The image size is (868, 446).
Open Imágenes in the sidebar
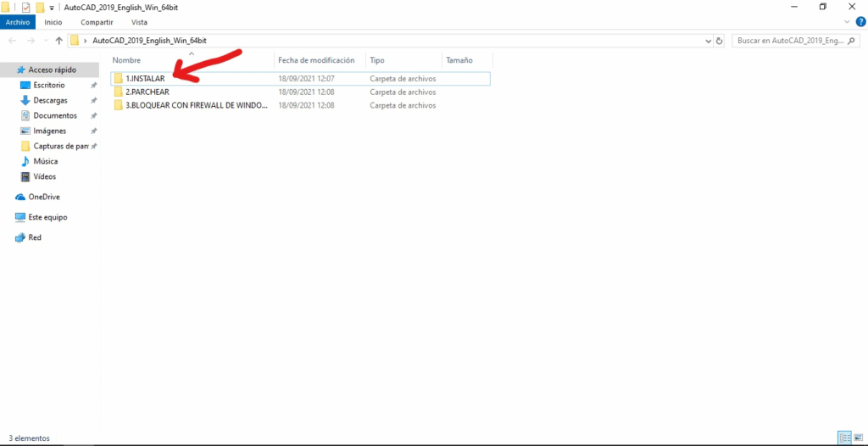coord(50,131)
